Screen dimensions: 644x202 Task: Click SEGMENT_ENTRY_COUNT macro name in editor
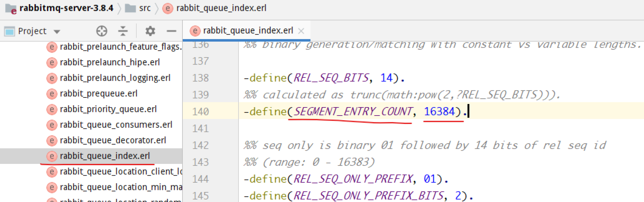pos(353,112)
